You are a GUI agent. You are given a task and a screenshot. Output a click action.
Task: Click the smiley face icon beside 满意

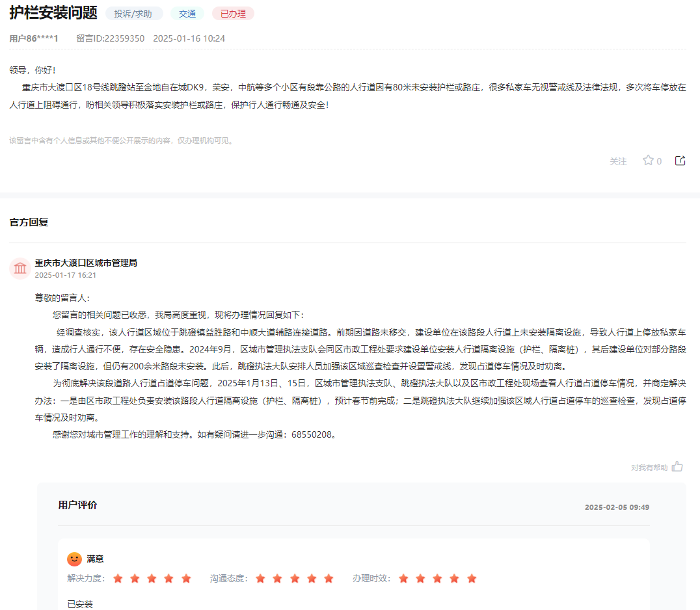[x=74, y=558]
